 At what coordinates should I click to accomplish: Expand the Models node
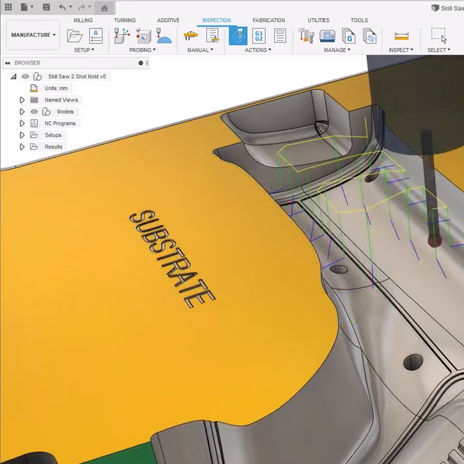click(x=22, y=112)
